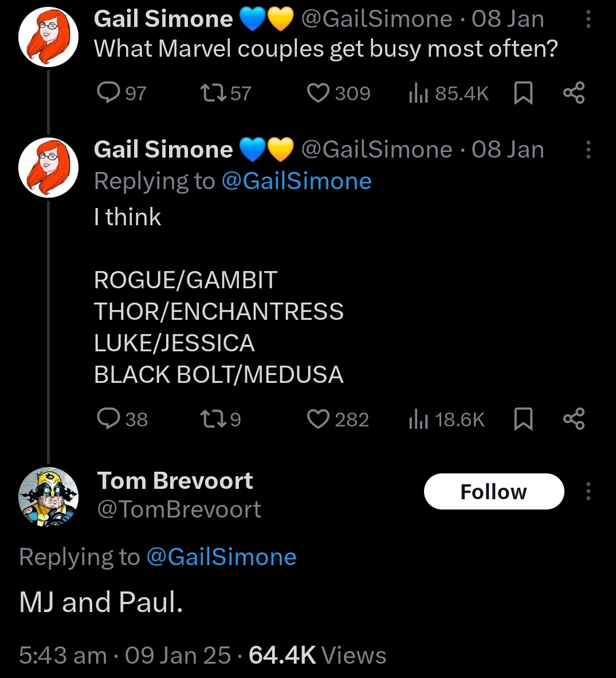Viewport: 616px width, 678px height.
Task: Follow Tom Brevoort
Action: [494, 492]
